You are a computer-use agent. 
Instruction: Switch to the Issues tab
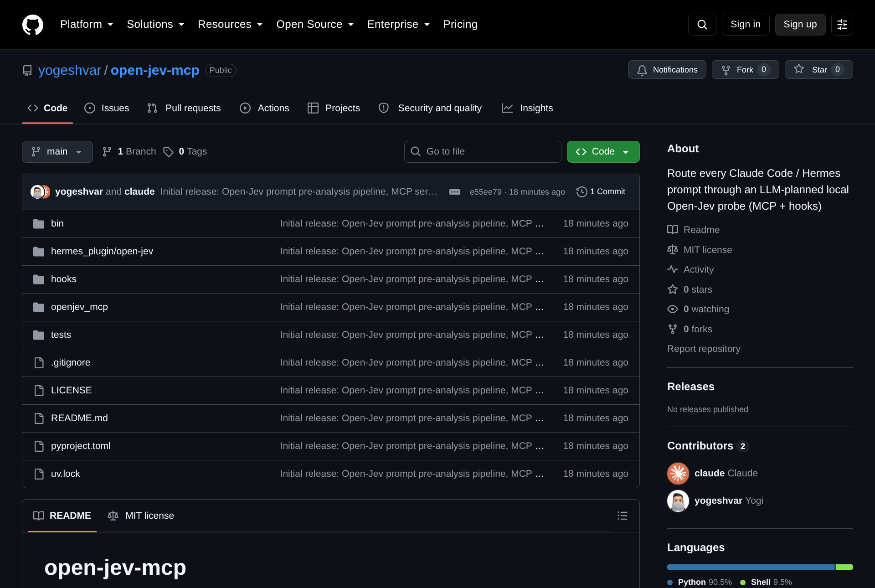click(x=107, y=108)
